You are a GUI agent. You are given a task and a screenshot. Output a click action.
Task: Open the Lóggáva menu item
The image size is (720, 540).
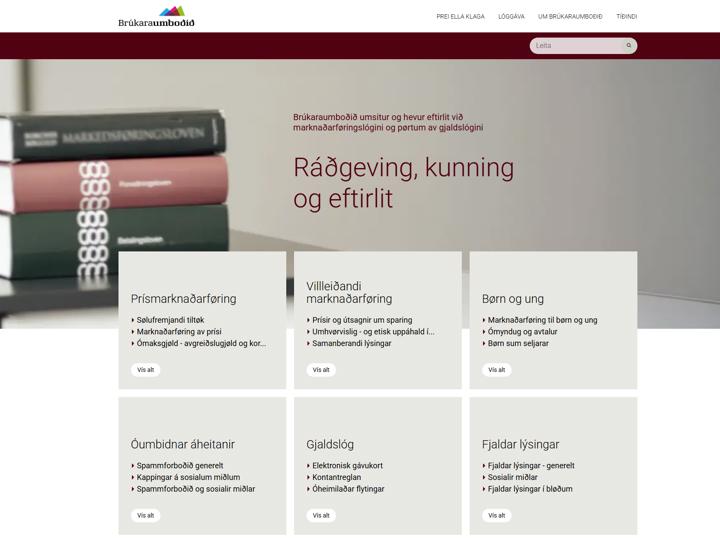pos(511,17)
